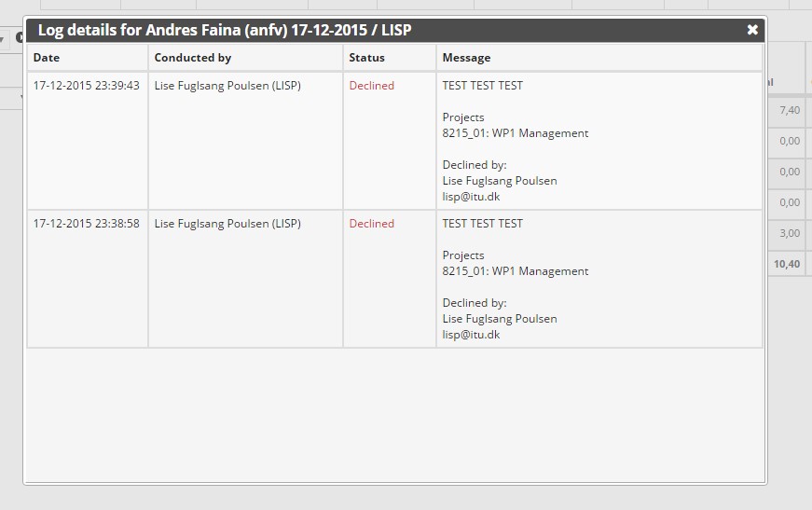This screenshot has height=510, width=812.
Task: Click the Message column header
Action: click(466, 58)
